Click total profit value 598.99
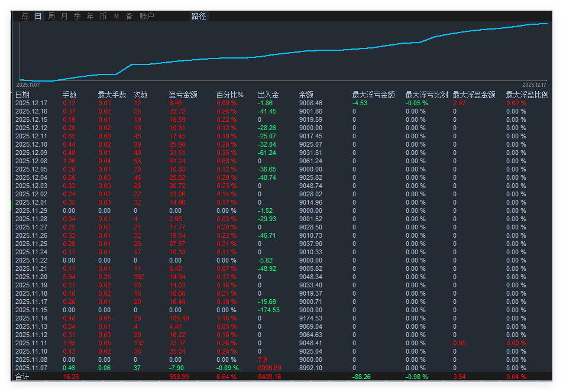The image size is (563, 392). 179,377
